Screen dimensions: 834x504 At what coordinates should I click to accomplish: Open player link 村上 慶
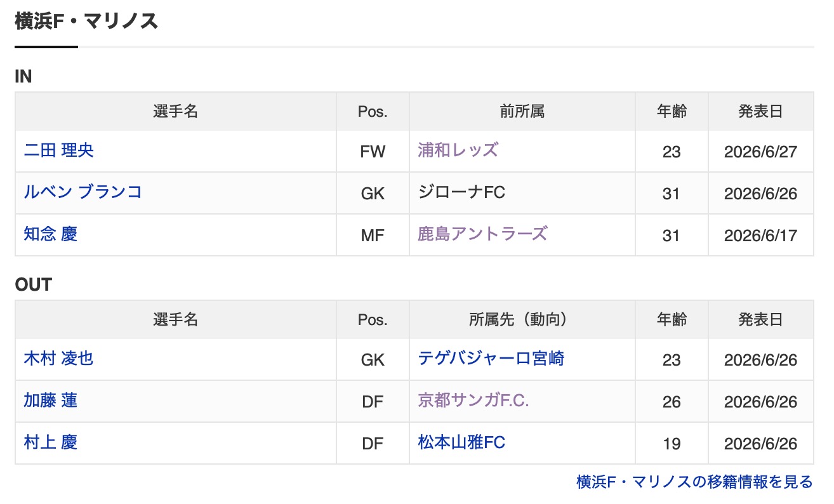click(x=50, y=442)
